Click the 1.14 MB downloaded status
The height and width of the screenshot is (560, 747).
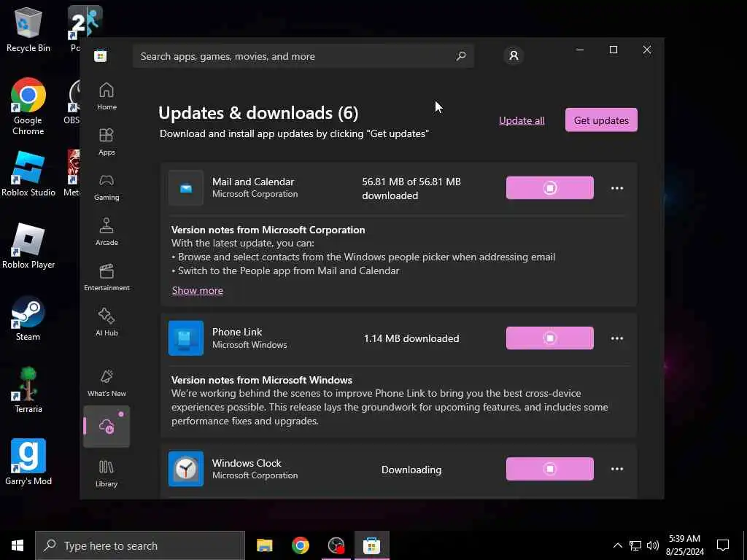coord(411,338)
